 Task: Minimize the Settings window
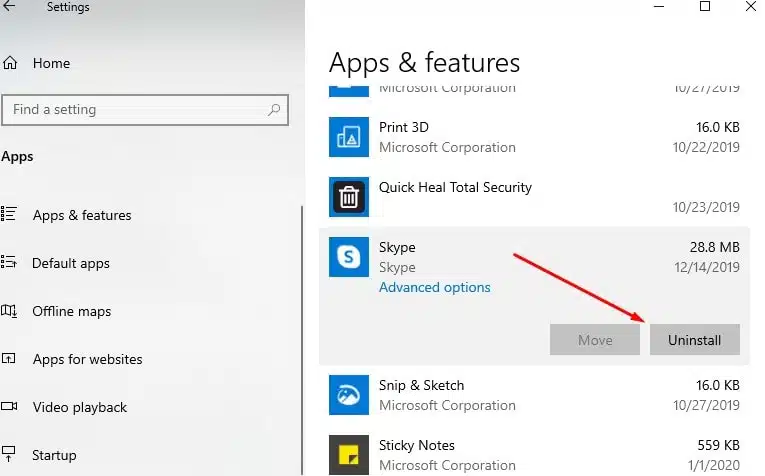659,6
